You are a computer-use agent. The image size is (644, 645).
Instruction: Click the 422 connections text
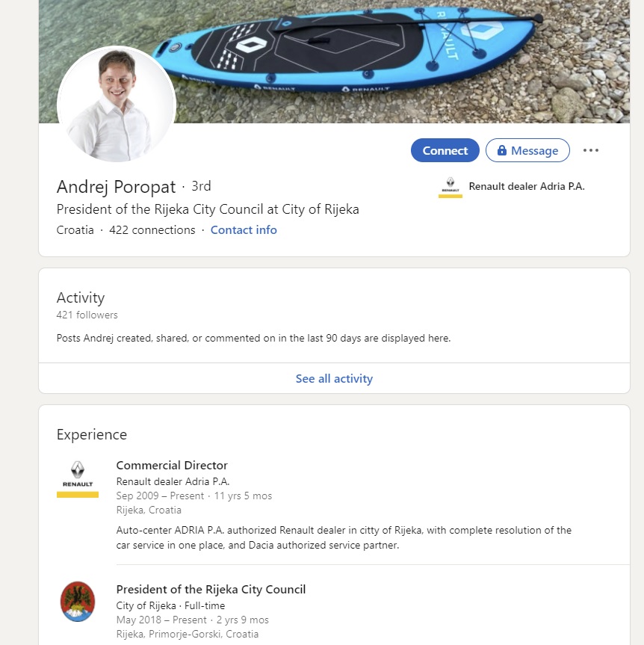[152, 230]
